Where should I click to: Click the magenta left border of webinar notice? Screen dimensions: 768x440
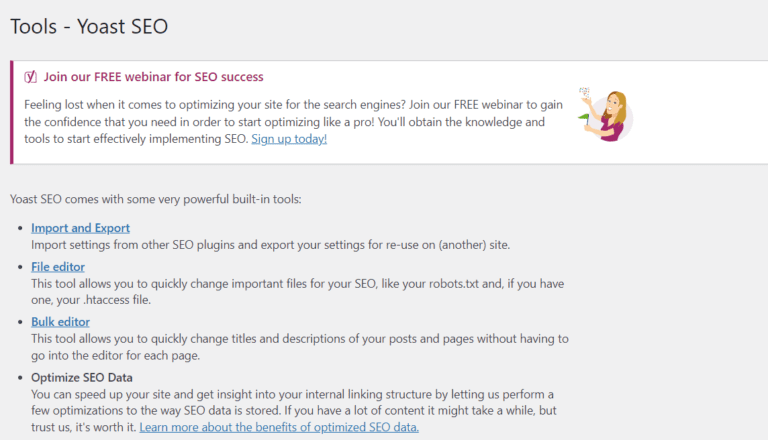(11, 112)
